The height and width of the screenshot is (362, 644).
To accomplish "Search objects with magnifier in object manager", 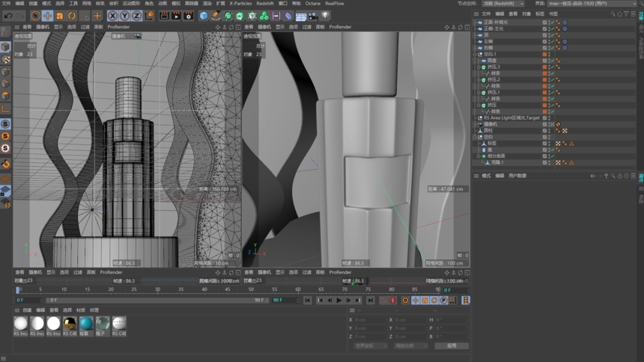I will pyautogui.click(x=613, y=14).
